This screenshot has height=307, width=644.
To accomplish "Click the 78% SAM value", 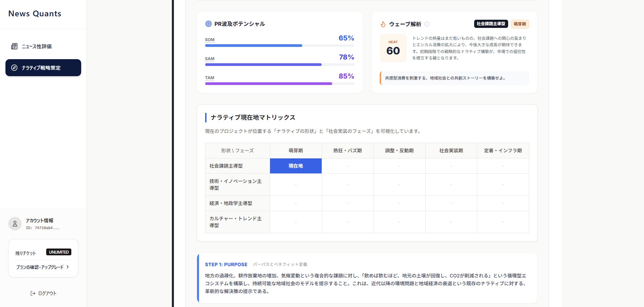I will point(346,57).
